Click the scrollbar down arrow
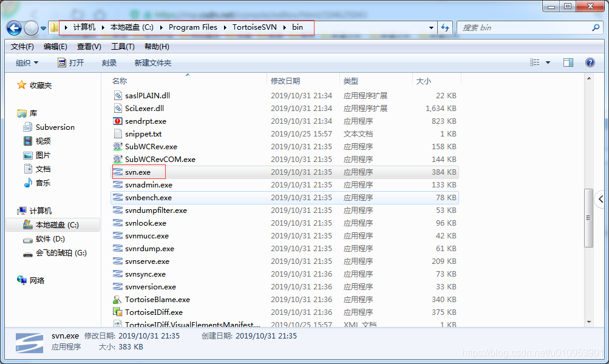The width and height of the screenshot is (609, 364). coord(589,322)
